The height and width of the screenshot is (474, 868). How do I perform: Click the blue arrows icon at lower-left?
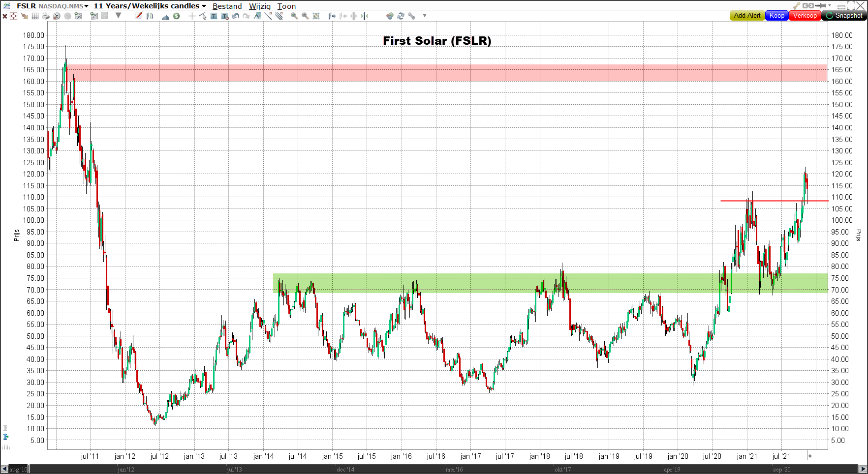[6, 437]
